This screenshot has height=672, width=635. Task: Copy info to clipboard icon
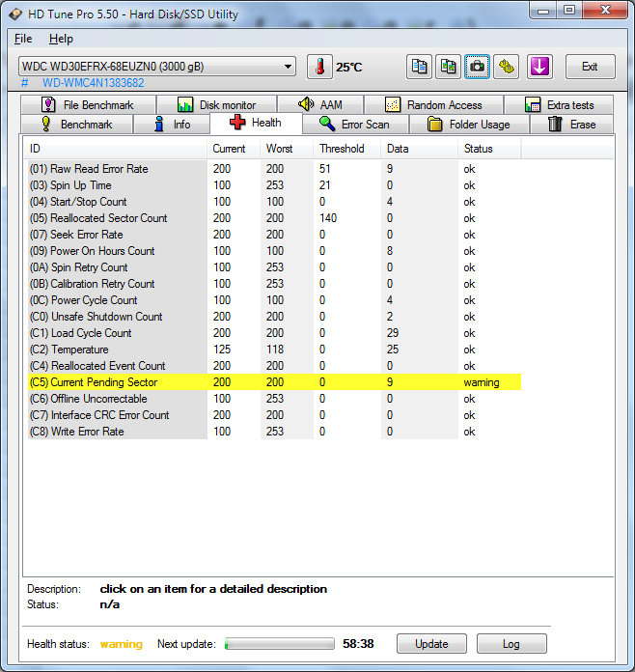419,67
